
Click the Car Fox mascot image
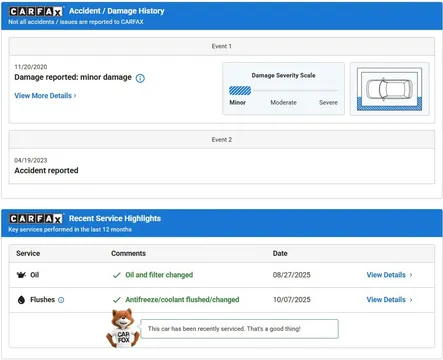point(123,328)
